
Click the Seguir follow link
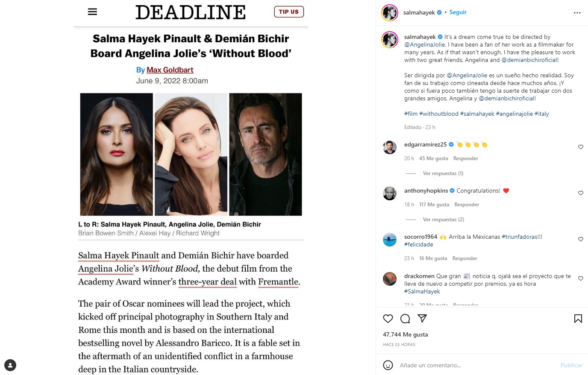coord(458,12)
